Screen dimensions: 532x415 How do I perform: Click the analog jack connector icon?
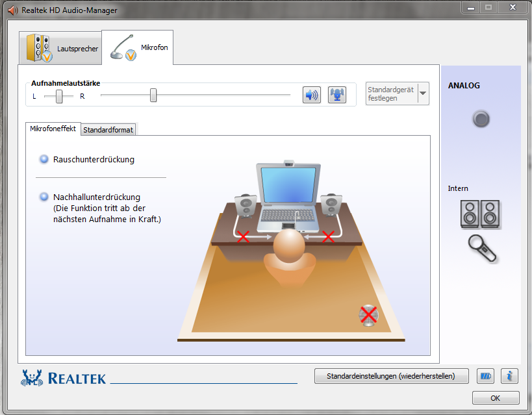coord(481,119)
